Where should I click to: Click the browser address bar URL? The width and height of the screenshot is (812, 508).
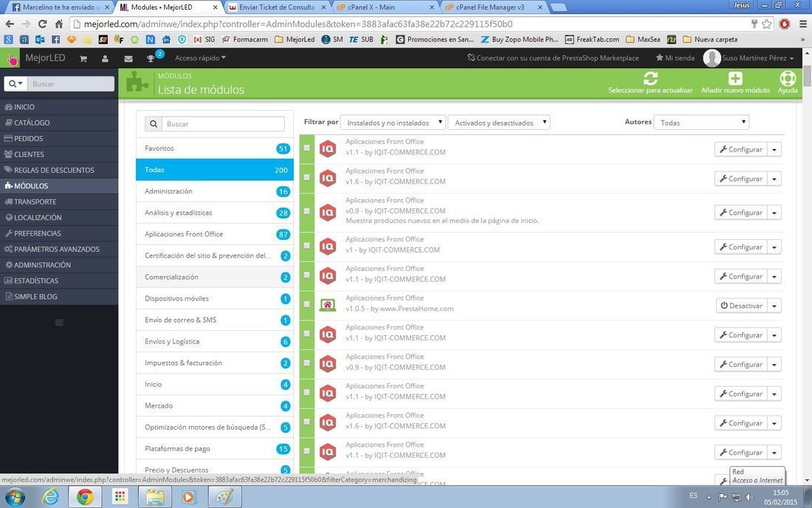pos(298,24)
